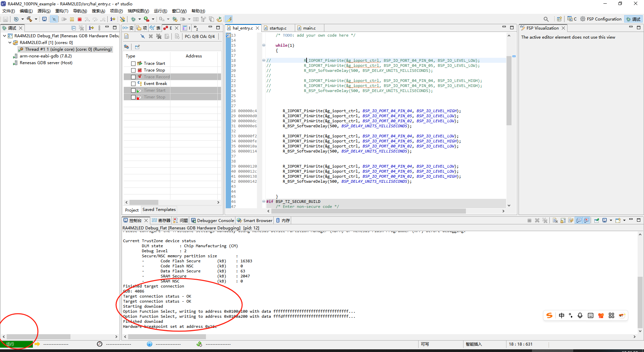The image size is (644, 352).
Task: Click the Clear Console icon
Action: point(555,220)
